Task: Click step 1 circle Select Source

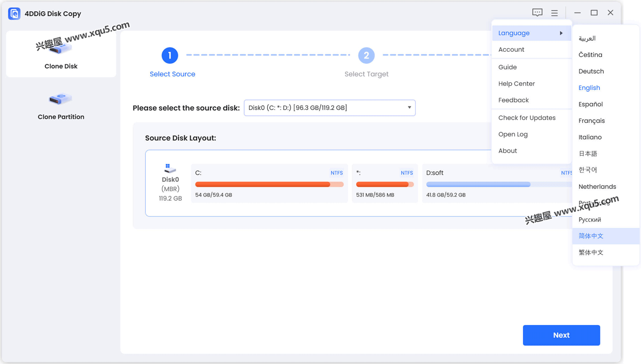Action: [x=170, y=55]
